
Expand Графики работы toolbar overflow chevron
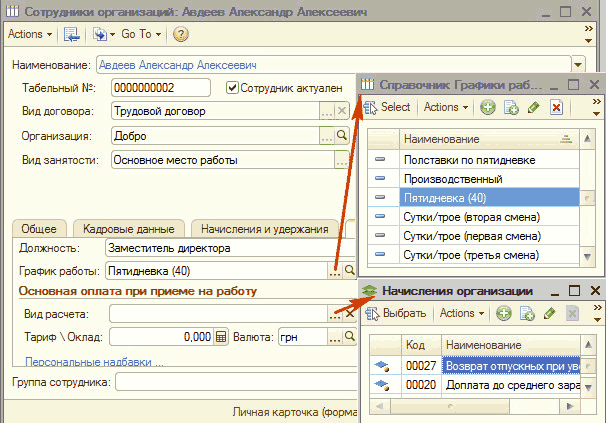pyautogui.click(x=597, y=102)
